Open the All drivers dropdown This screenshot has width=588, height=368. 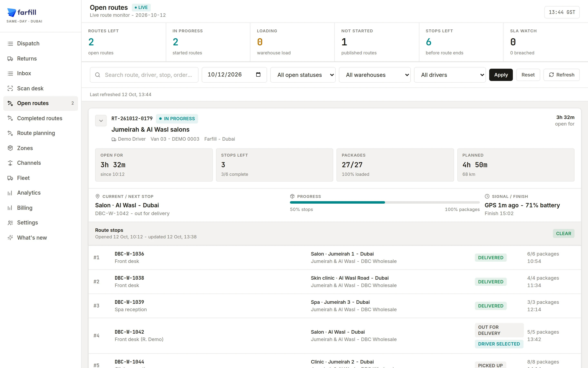450,75
